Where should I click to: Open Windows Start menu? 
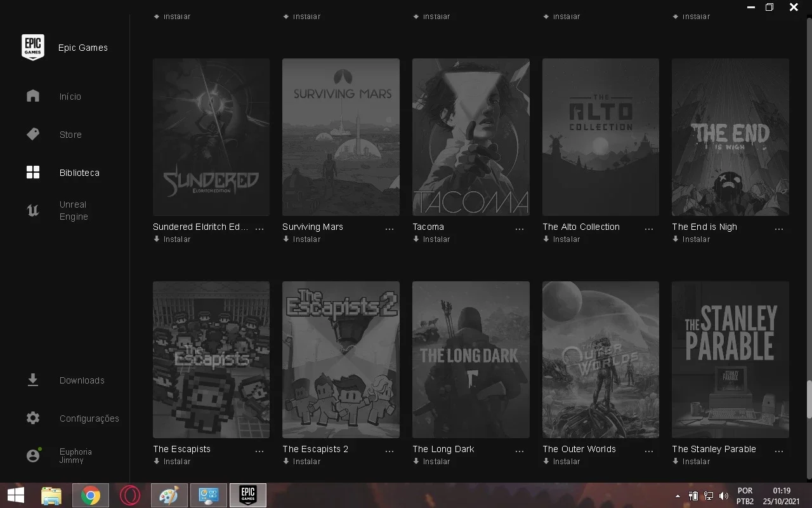(x=16, y=495)
